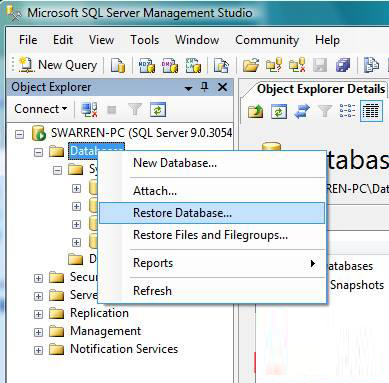The width and height of the screenshot is (389, 383).
Task: Open the Tools menu
Action: 144,40
